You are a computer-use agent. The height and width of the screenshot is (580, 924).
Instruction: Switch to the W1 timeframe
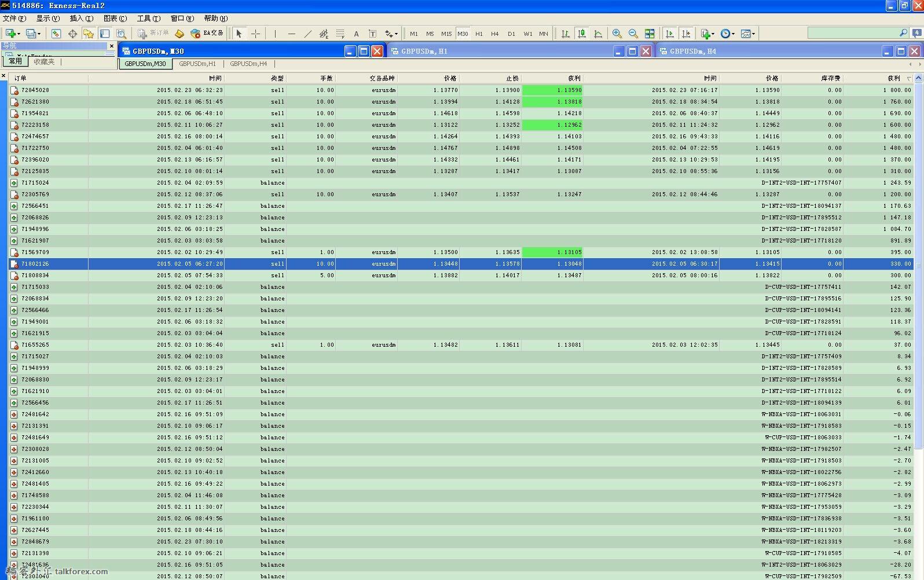pyautogui.click(x=528, y=34)
